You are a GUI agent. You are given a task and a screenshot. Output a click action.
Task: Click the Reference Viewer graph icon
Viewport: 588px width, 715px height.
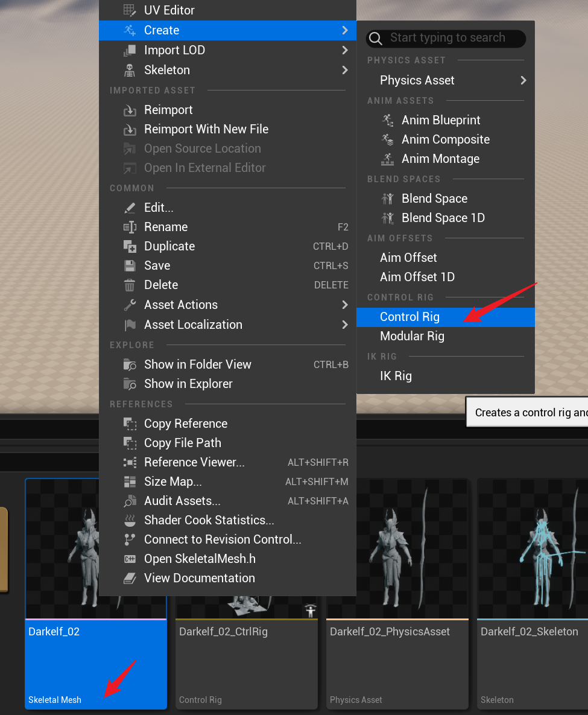click(130, 462)
